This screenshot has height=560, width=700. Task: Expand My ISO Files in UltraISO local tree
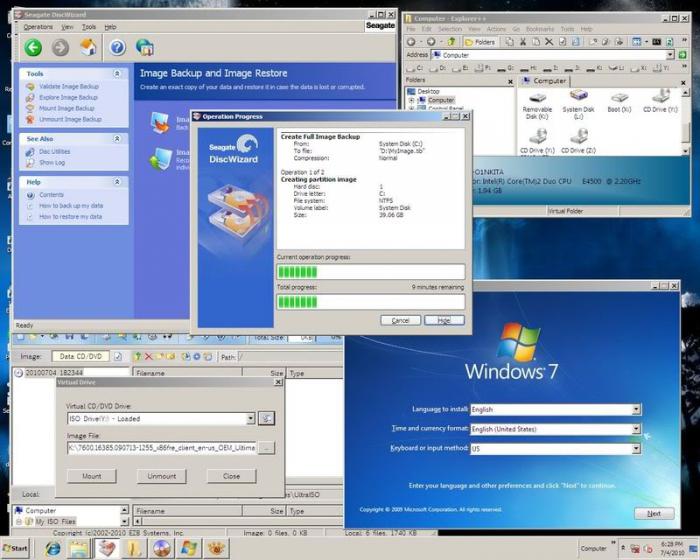coord(19,521)
